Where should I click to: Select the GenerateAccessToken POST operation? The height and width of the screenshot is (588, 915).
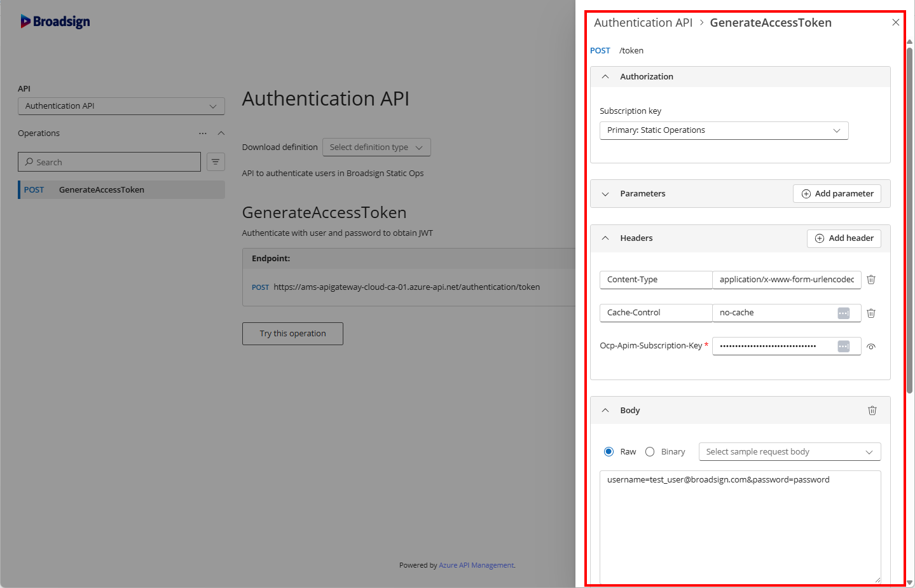click(121, 190)
